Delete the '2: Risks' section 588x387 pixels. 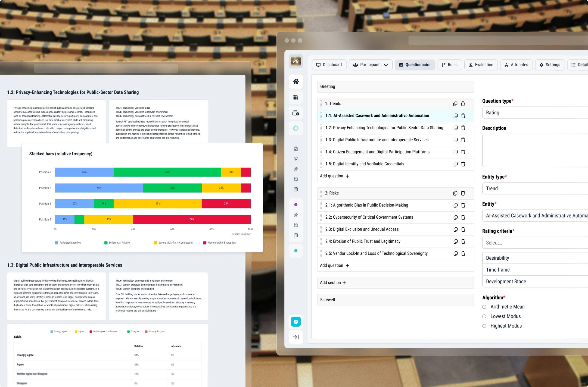click(463, 193)
